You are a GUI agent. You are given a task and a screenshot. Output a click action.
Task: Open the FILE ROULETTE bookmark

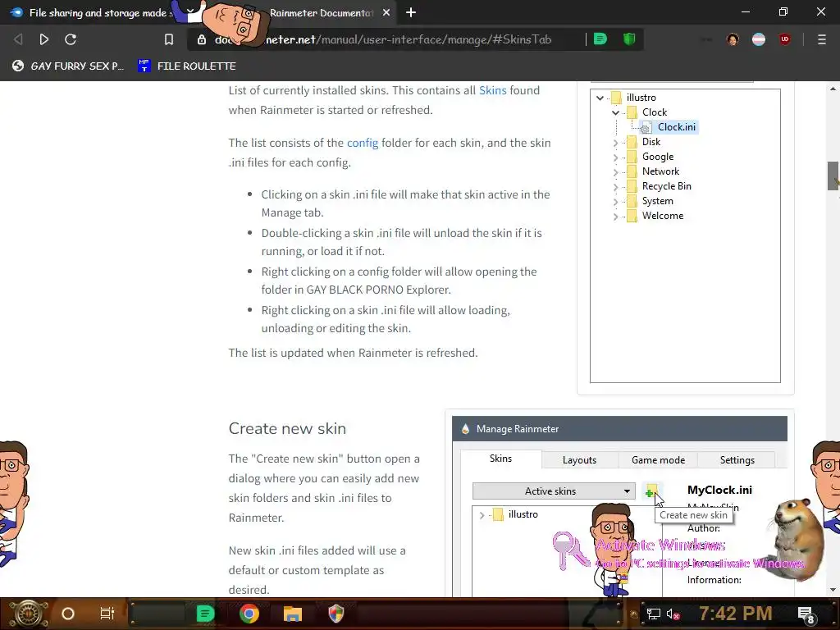186,66
